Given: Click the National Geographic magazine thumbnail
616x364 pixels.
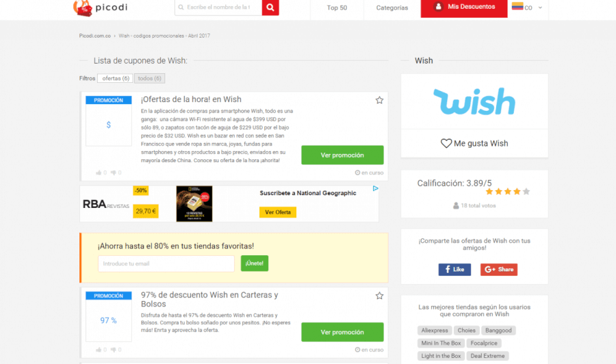Looking at the screenshot, I should pos(194,204).
